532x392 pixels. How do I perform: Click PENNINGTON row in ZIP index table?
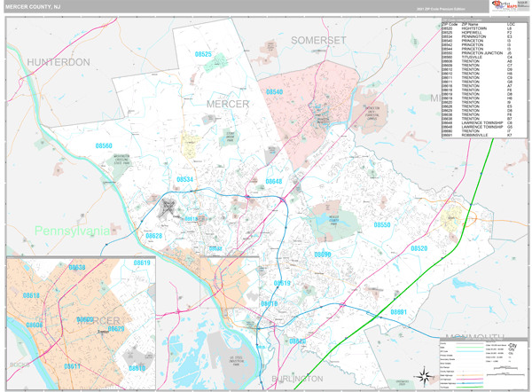tap(478, 36)
